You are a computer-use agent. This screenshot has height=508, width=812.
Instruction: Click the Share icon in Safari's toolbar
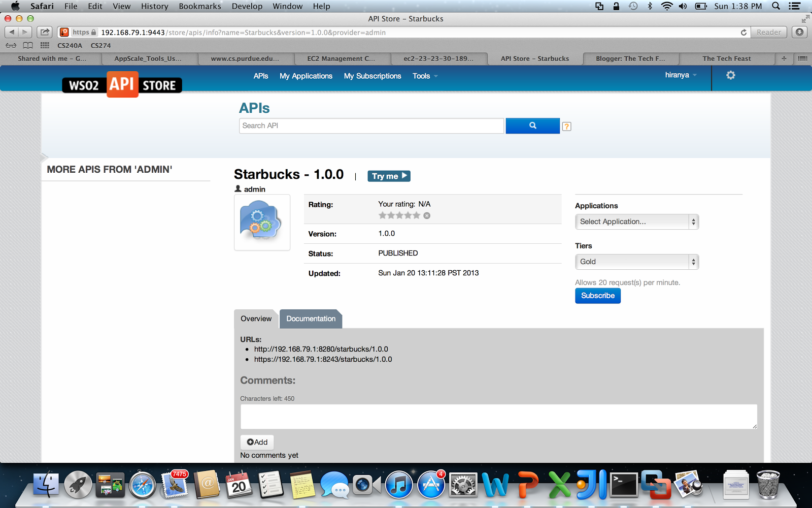[44, 31]
